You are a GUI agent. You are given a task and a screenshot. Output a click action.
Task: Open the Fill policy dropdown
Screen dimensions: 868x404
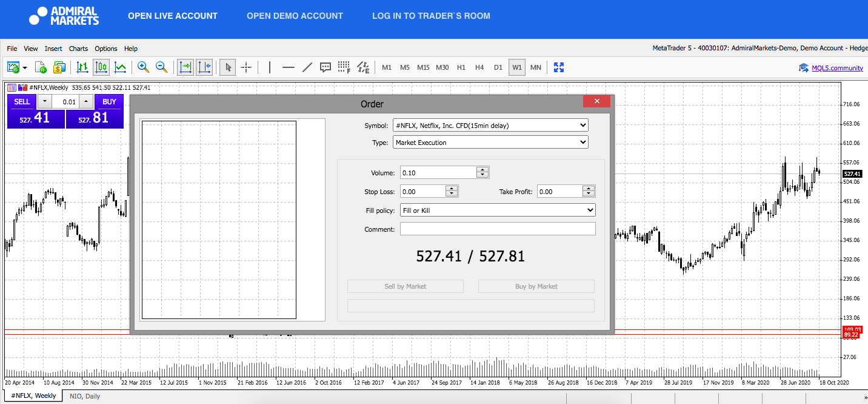coord(498,210)
